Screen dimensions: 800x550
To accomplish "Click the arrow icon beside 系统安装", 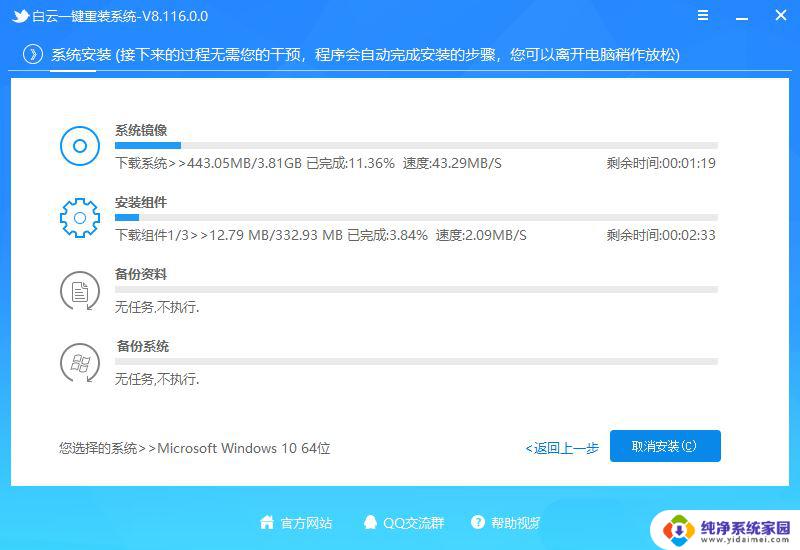I will (x=33, y=54).
